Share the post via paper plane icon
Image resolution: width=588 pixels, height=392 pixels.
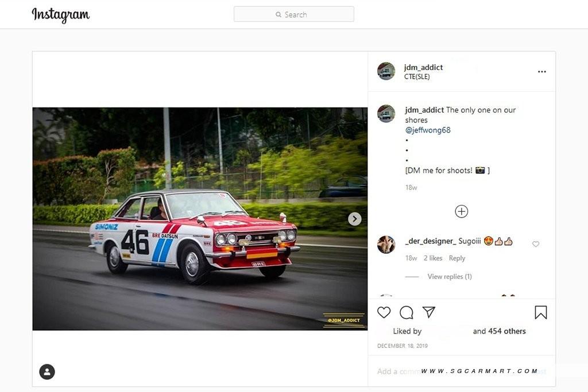point(429,312)
